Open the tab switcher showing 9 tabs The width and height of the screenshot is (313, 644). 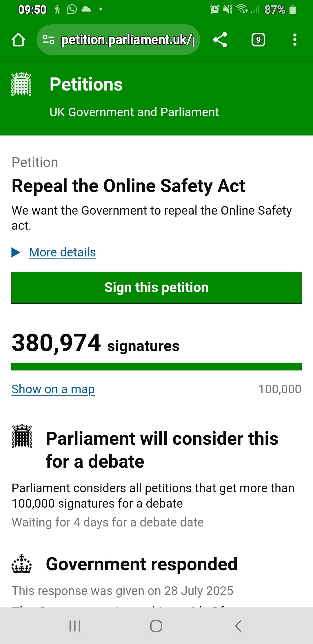click(x=258, y=40)
